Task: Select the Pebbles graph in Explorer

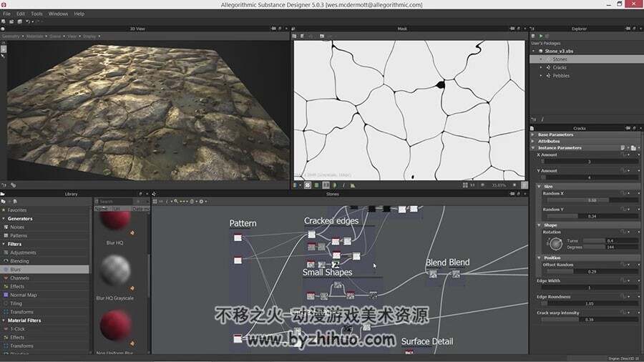Action: tap(561, 76)
